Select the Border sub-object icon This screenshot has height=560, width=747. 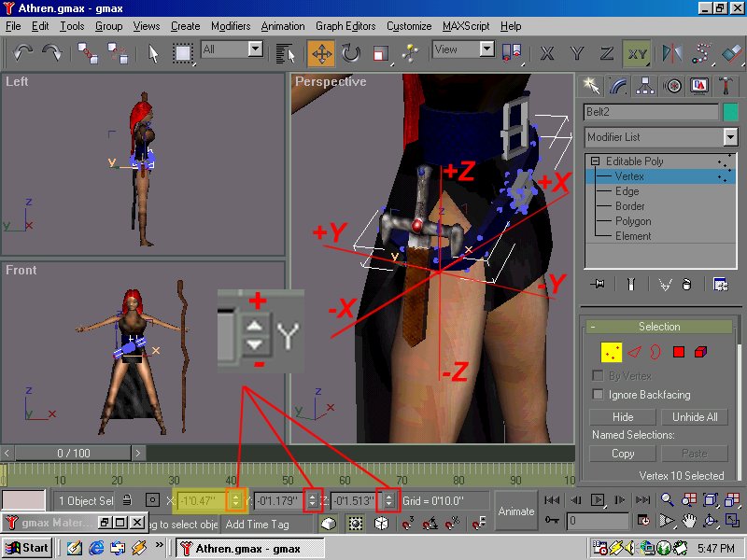click(656, 353)
